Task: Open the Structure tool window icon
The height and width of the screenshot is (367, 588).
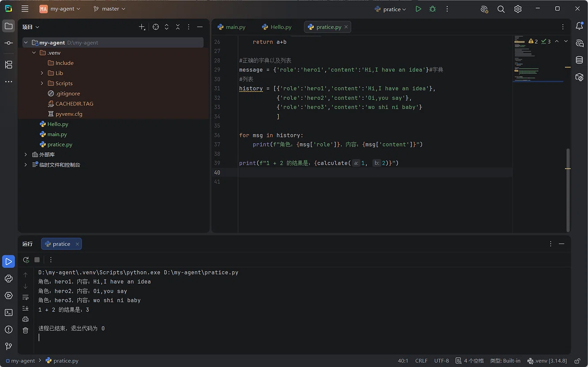Action: pyautogui.click(x=8, y=64)
